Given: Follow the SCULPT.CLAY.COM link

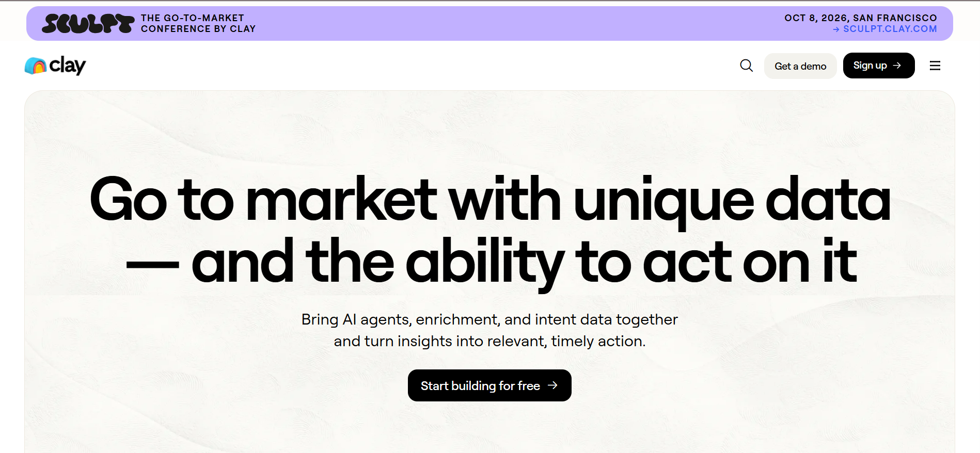Looking at the screenshot, I should (890, 29).
